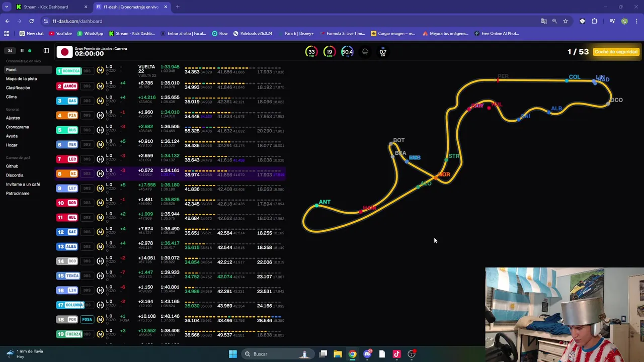Open the Panel sidebar item
This screenshot has width=644, height=362.
point(29,70)
